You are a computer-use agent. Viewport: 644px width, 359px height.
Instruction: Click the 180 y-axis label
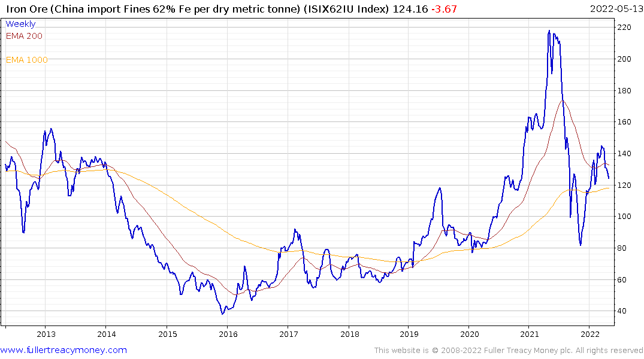coord(624,91)
